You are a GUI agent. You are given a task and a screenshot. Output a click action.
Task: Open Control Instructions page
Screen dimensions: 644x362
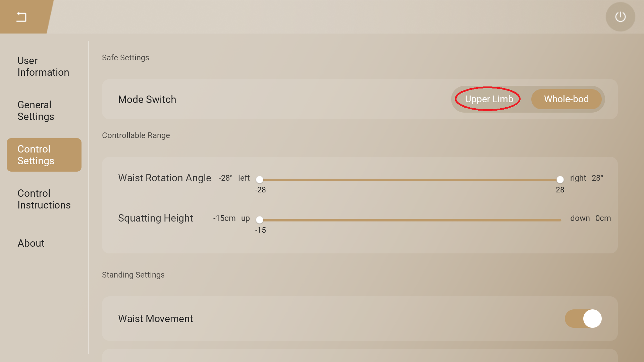(44, 199)
